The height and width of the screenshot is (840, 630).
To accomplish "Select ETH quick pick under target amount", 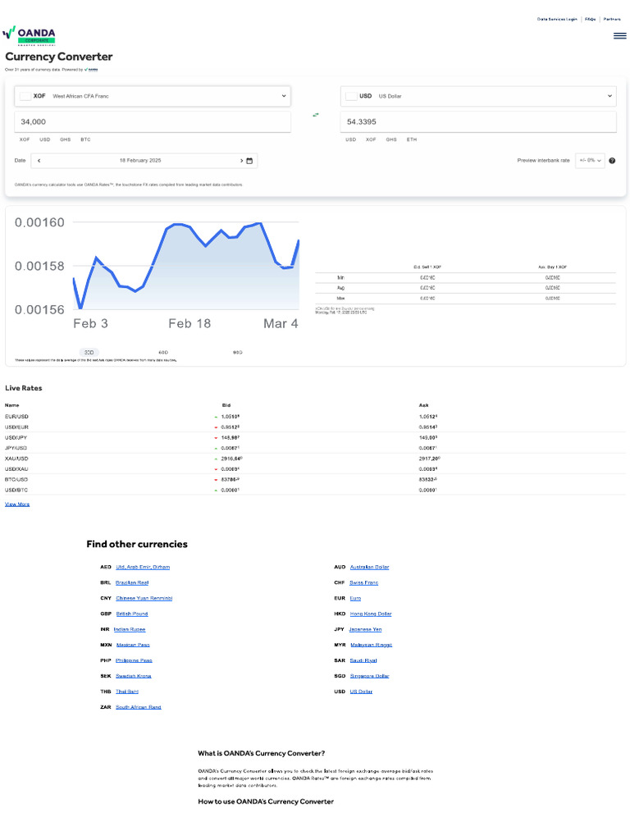I will pos(412,139).
